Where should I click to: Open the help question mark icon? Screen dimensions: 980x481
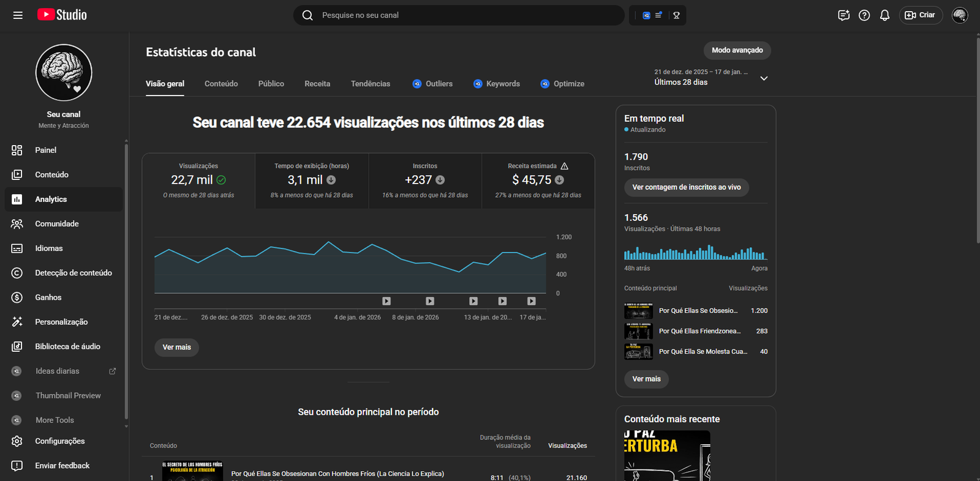(x=864, y=15)
